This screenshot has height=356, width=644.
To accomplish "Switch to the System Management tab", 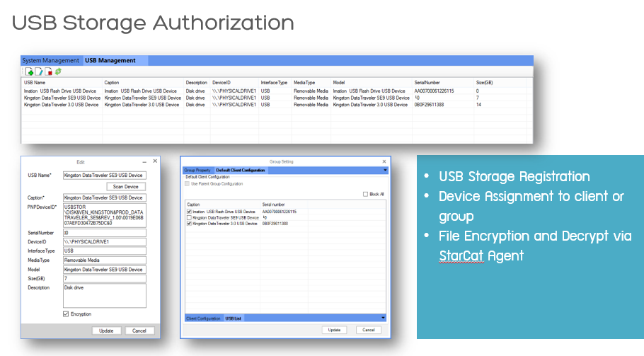I will (50, 60).
